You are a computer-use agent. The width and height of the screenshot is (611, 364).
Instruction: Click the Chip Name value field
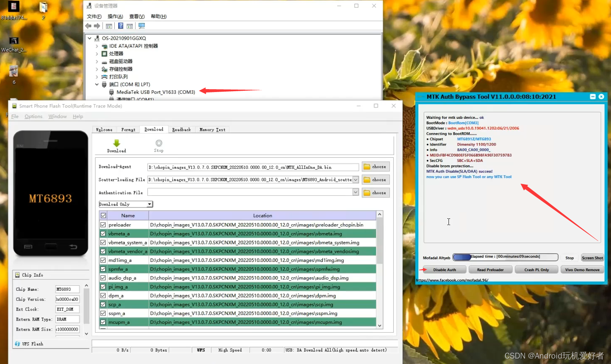[67, 289]
